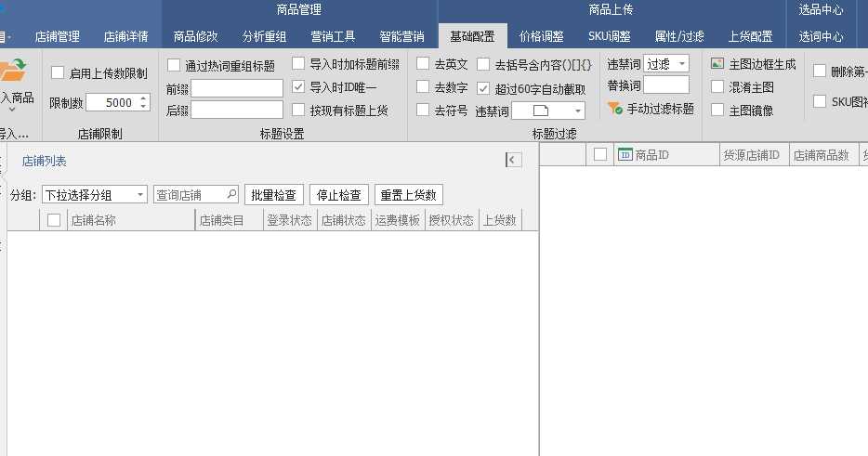
Task: Tick the 去英文 checkbox
Action: 423,64
